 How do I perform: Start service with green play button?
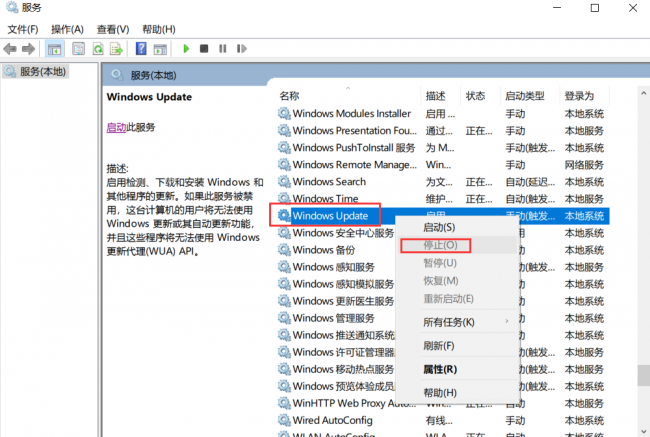point(186,49)
